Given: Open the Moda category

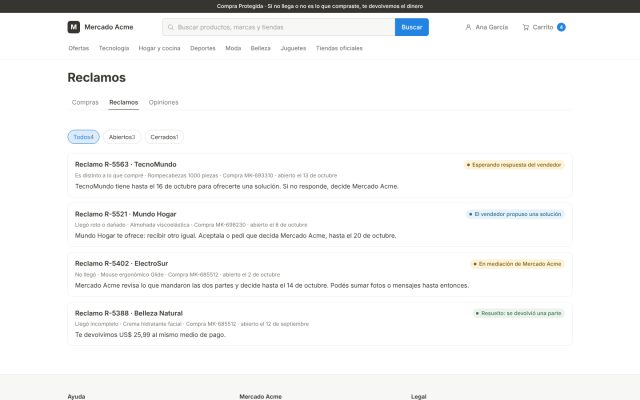Looking at the screenshot, I should pyautogui.click(x=233, y=48).
